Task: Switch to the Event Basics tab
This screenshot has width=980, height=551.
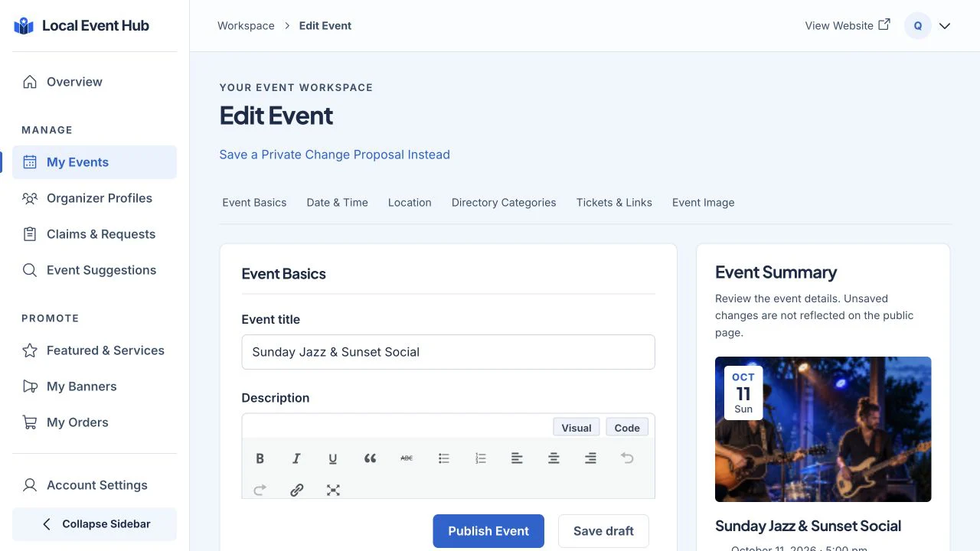Action: [254, 203]
